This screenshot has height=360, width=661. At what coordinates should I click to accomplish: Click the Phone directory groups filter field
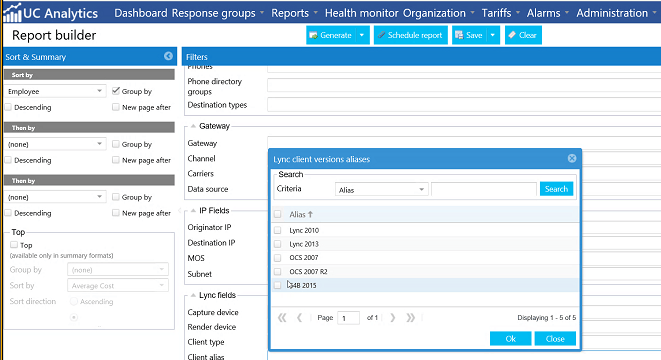point(464,85)
